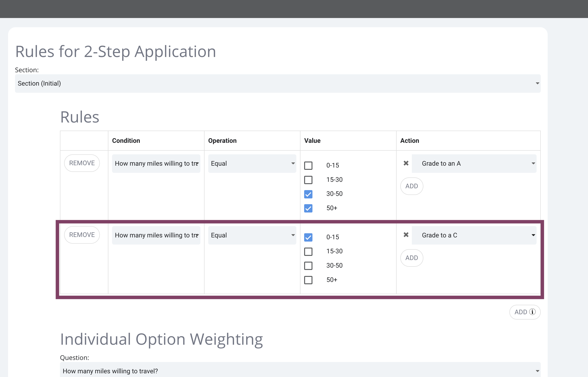Click REMOVE for the Grade to an A rule
588x377 pixels.
point(82,163)
